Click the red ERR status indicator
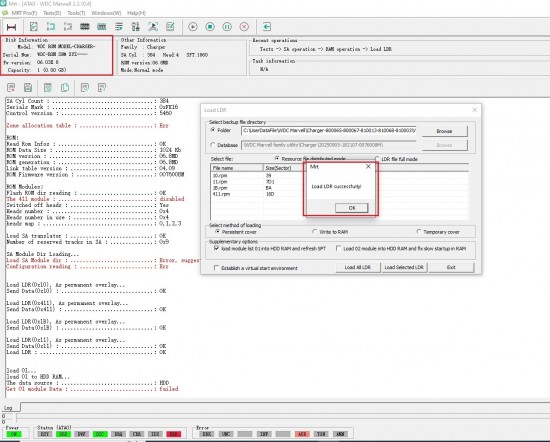The height and width of the screenshot is (442, 550). click(x=174, y=434)
